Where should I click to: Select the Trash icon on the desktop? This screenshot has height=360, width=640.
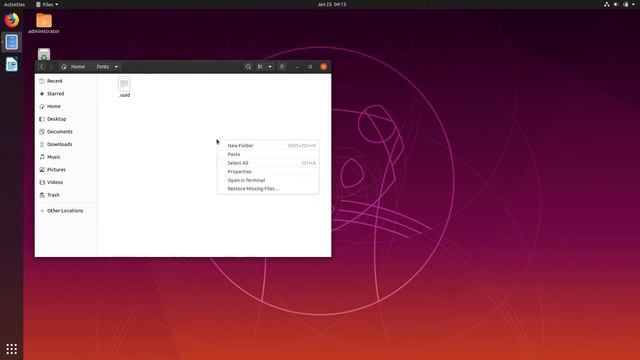point(44,54)
